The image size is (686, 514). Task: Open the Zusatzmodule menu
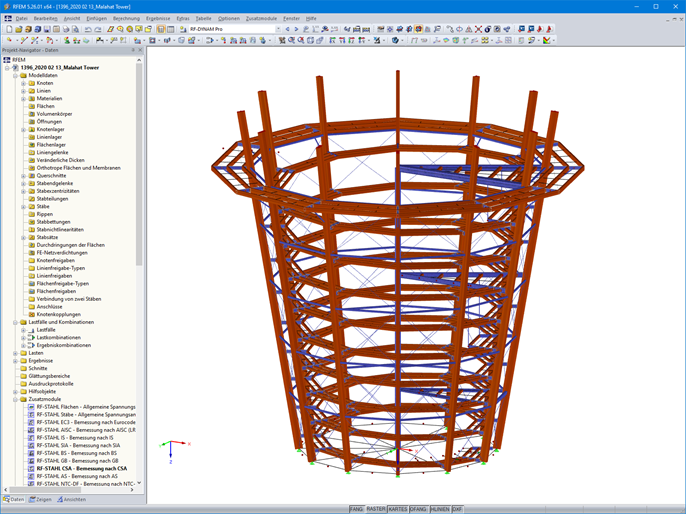(261, 18)
